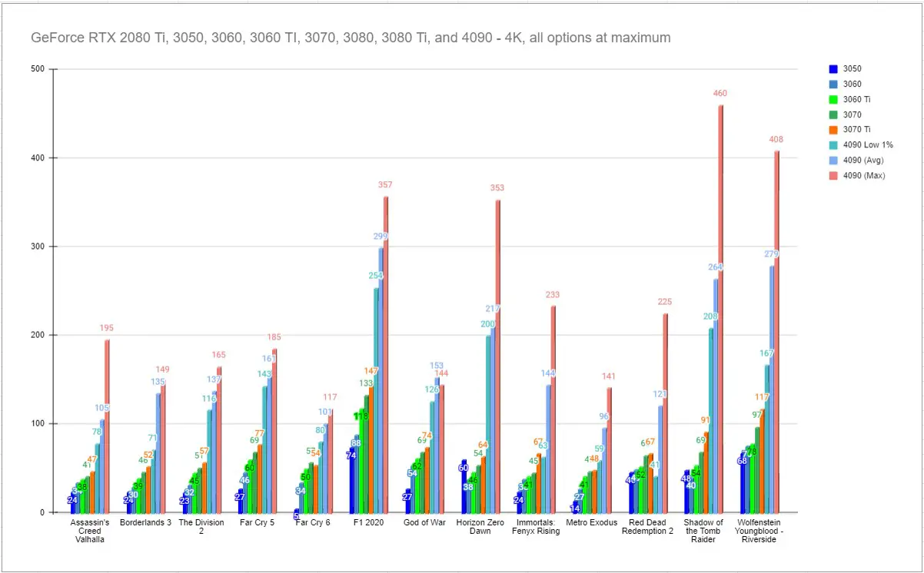Click the 217 data label

[x=492, y=309]
